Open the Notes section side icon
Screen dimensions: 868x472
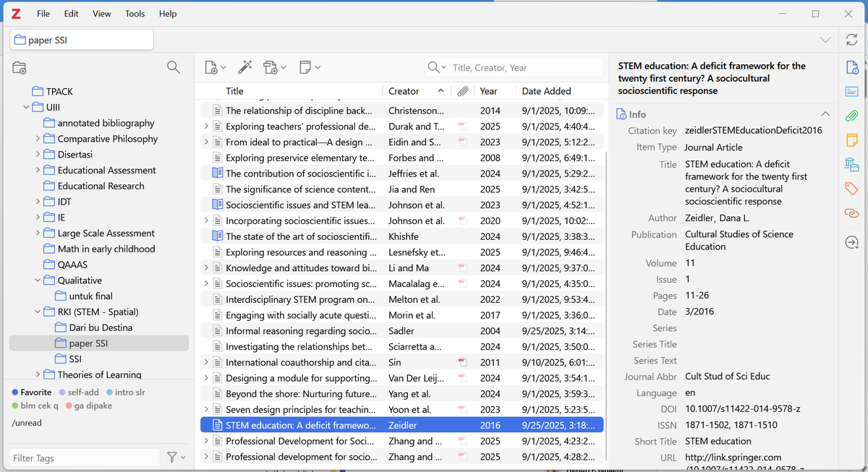851,140
